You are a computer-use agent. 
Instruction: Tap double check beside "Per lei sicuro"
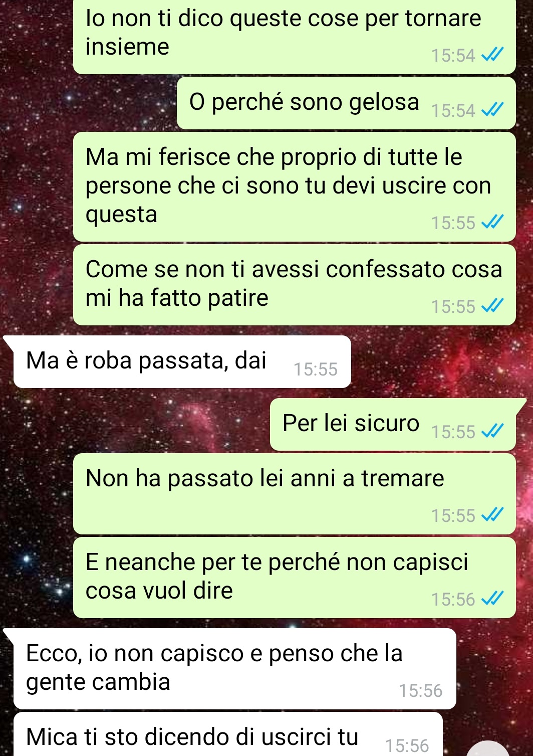point(492,431)
